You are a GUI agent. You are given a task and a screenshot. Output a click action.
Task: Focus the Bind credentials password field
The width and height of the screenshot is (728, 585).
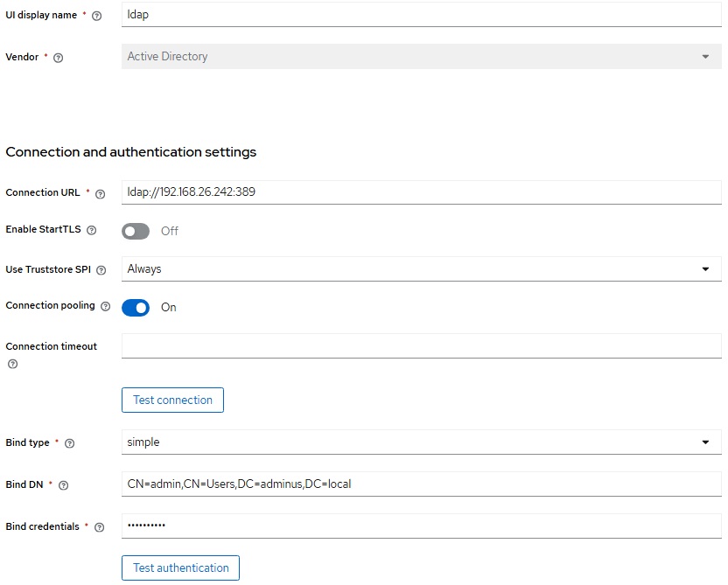point(422,526)
